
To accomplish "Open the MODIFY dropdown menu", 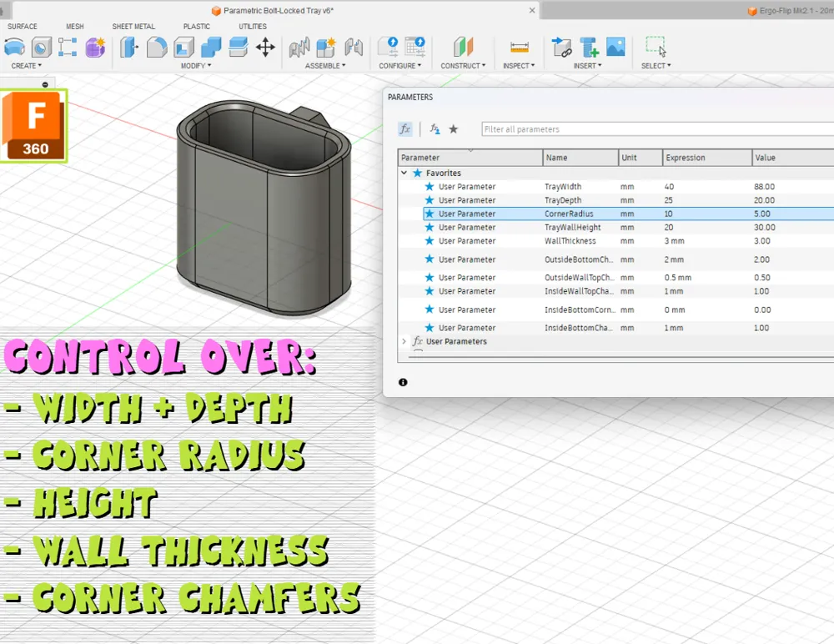I will [x=196, y=65].
